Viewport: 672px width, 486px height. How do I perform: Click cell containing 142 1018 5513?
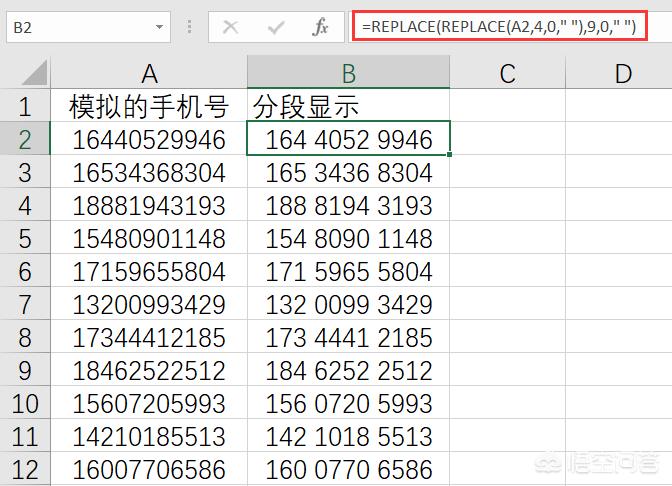tap(348, 435)
